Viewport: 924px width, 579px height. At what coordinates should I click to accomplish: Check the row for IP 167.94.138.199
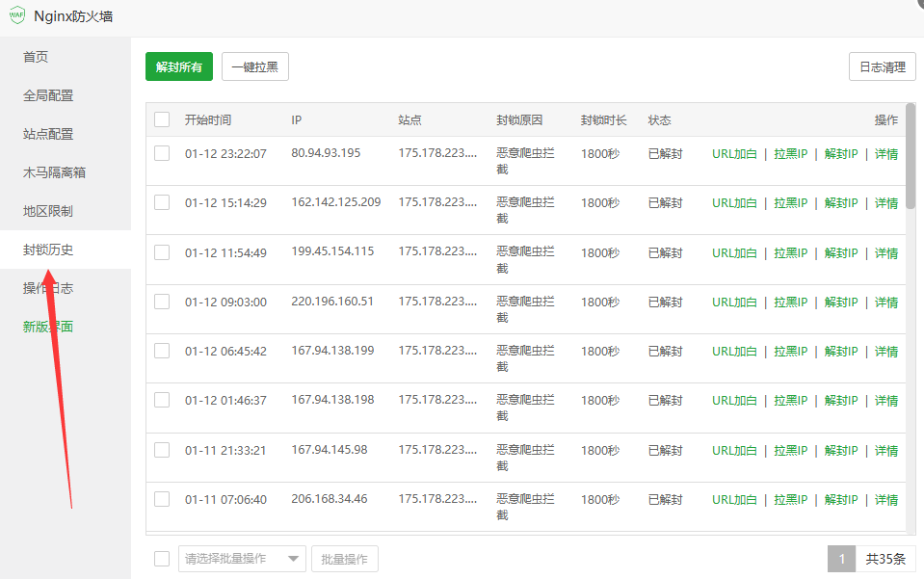pos(162,351)
